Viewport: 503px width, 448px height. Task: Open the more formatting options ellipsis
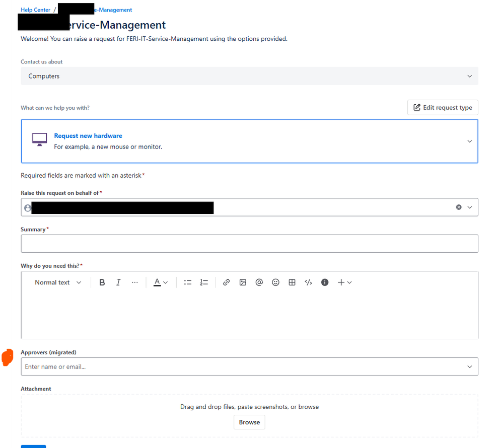tap(134, 282)
